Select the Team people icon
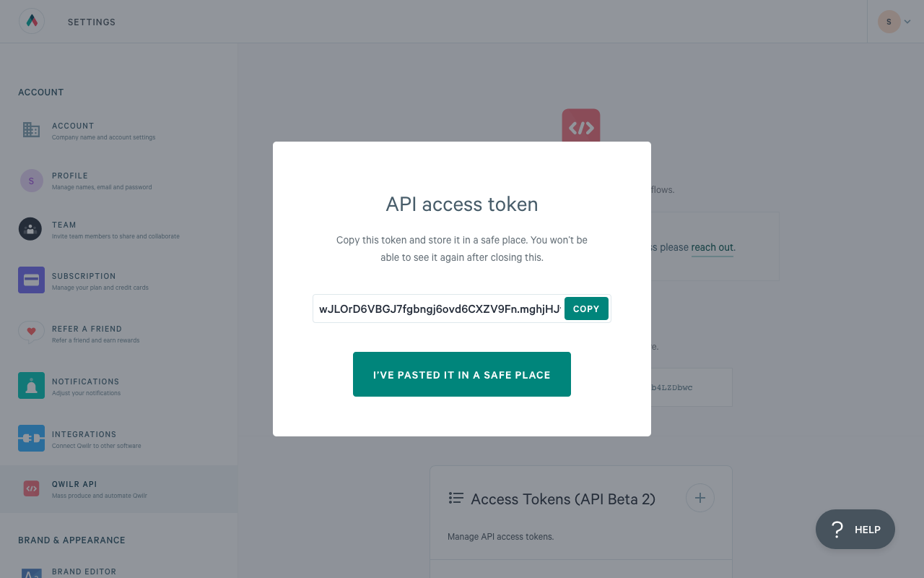 [x=30, y=229]
